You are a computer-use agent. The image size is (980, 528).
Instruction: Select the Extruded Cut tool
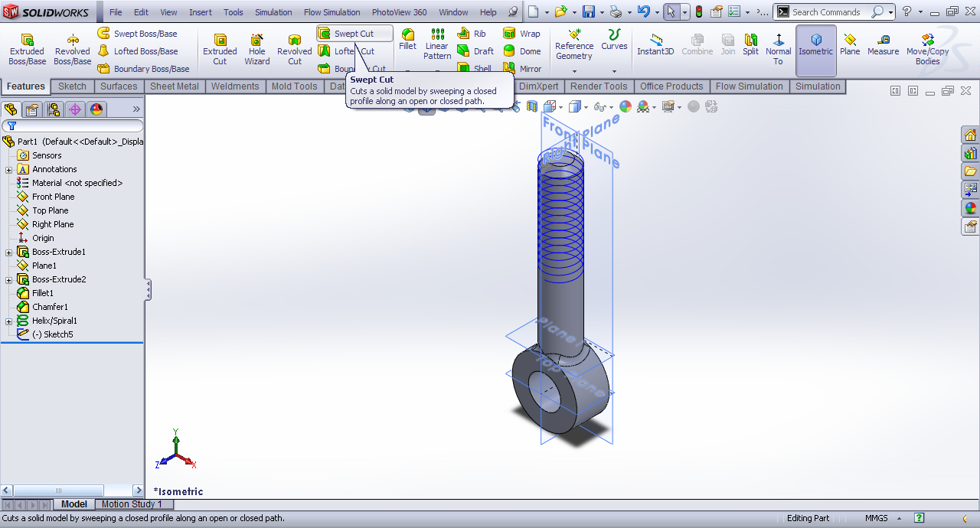coord(220,50)
